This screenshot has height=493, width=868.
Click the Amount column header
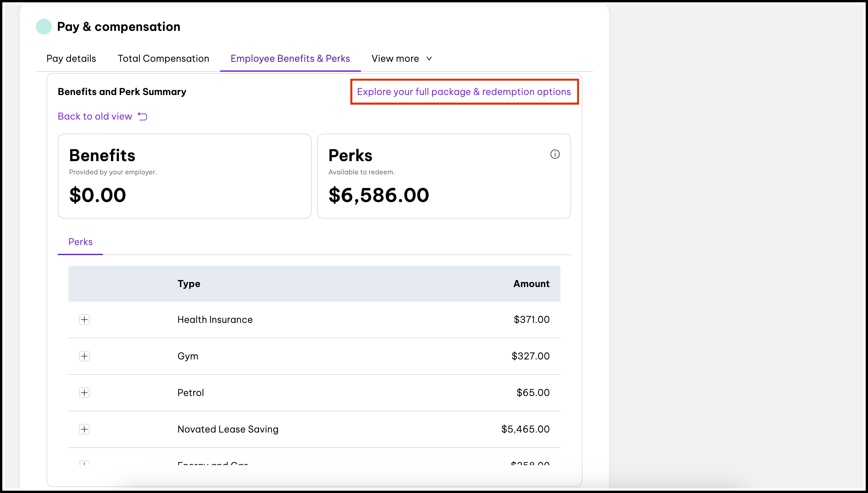point(531,284)
